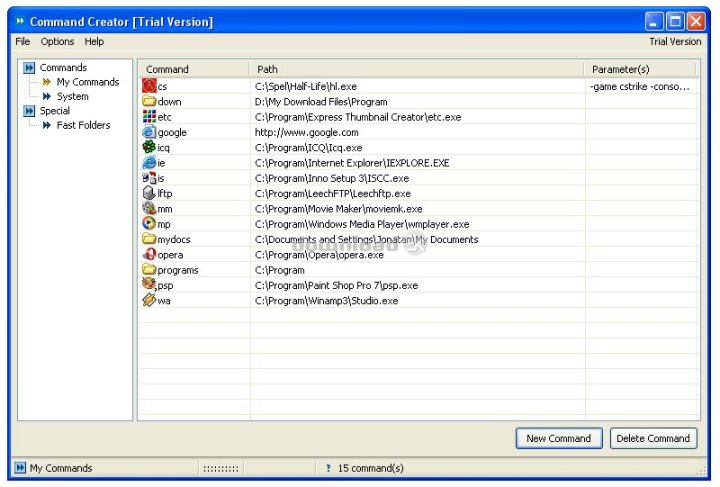Click the icq command's green flower icon
Screen dimensions: 720x487
pos(149,147)
